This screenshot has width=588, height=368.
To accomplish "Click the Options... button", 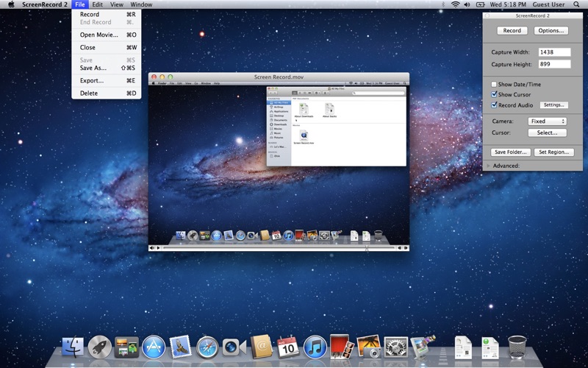I will tap(551, 31).
